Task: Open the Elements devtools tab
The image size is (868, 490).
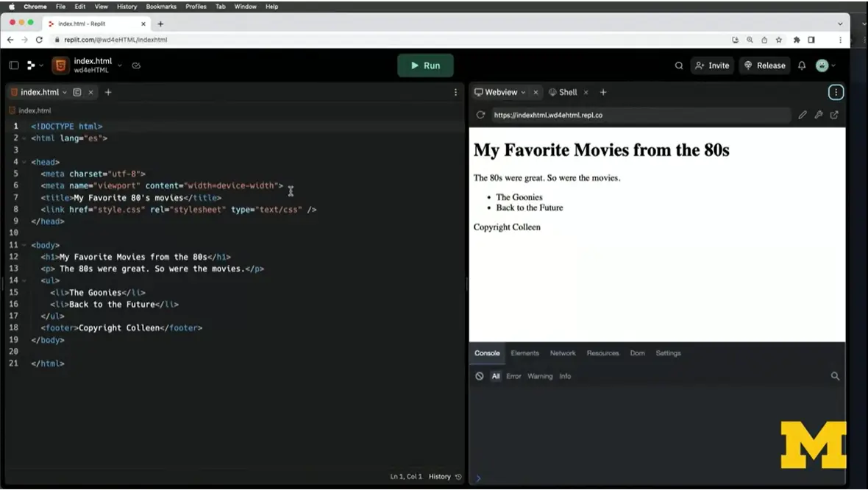Action: (x=524, y=353)
